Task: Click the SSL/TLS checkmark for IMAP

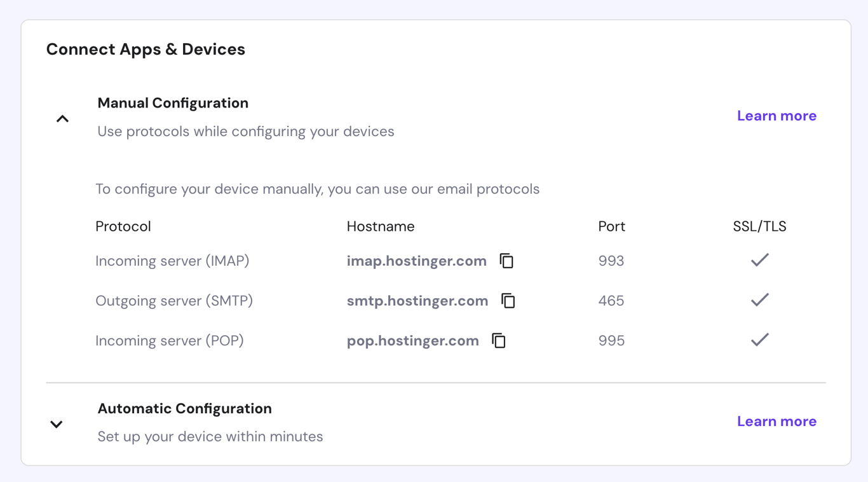Action: pos(759,259)
